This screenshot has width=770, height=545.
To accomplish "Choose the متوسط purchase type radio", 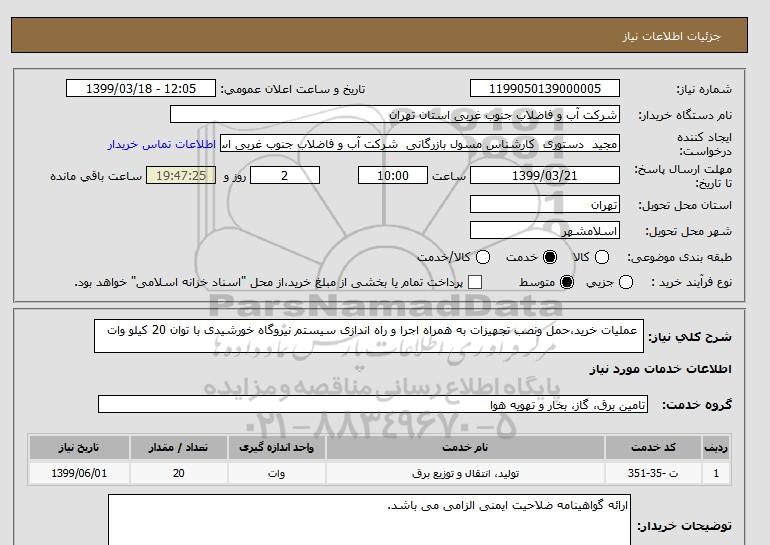I will (x=567, y=282).
